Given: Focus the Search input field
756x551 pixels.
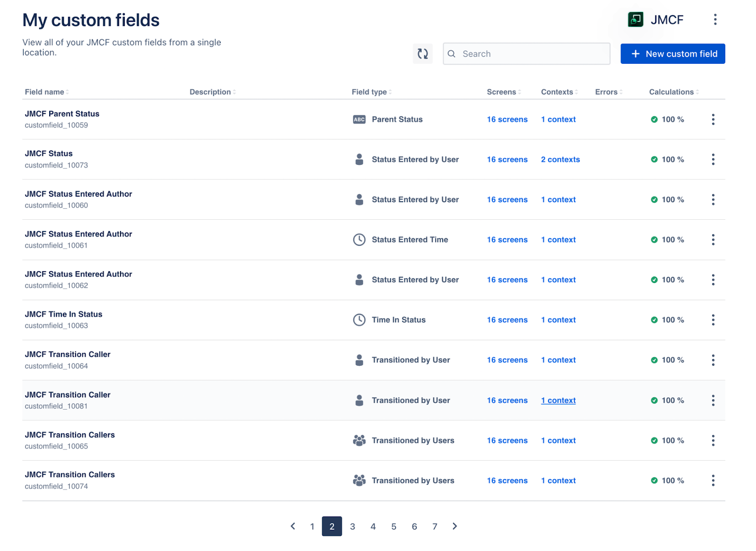Looking at the screenshot, I should [526, 54].
